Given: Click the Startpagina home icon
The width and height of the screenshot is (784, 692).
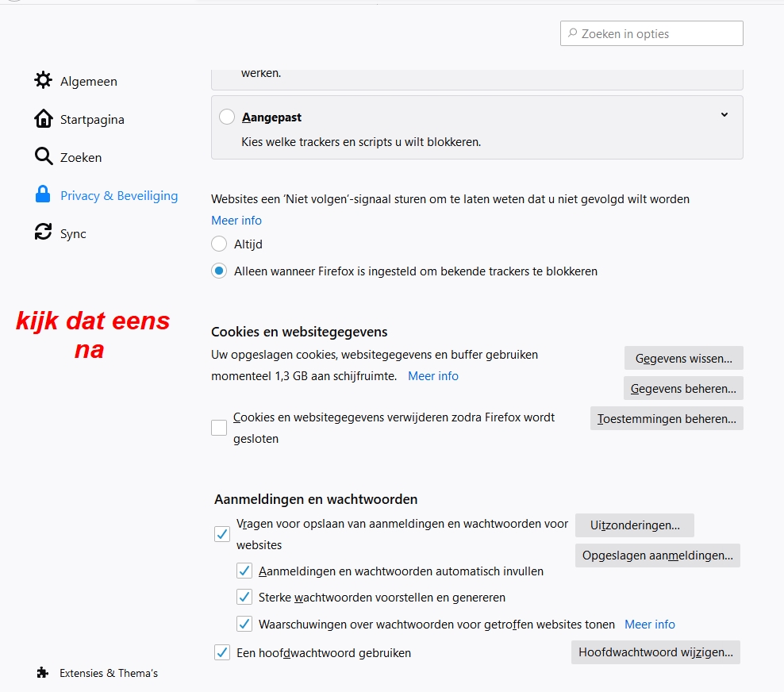Looking at the screenshot, I should (43, 119).
